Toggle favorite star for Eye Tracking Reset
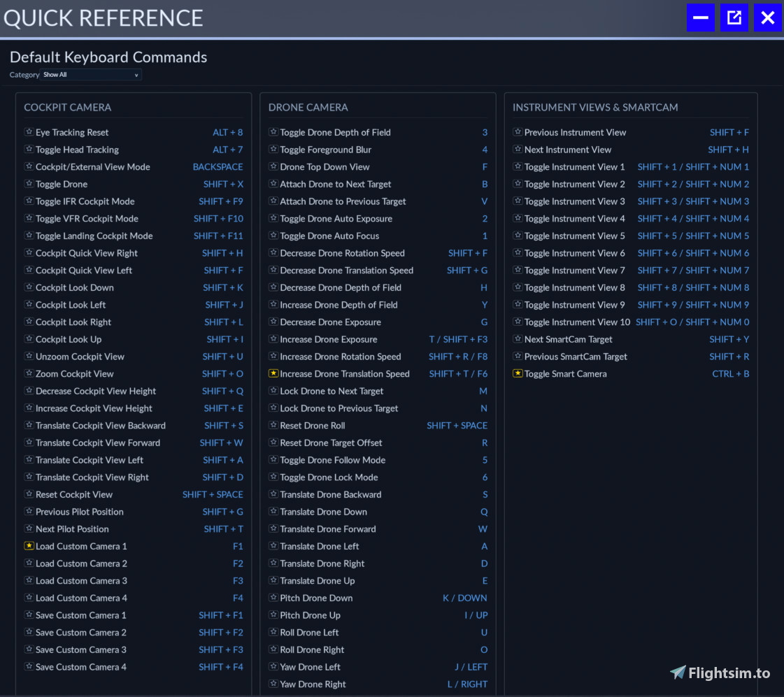 [x=29, y=132]
